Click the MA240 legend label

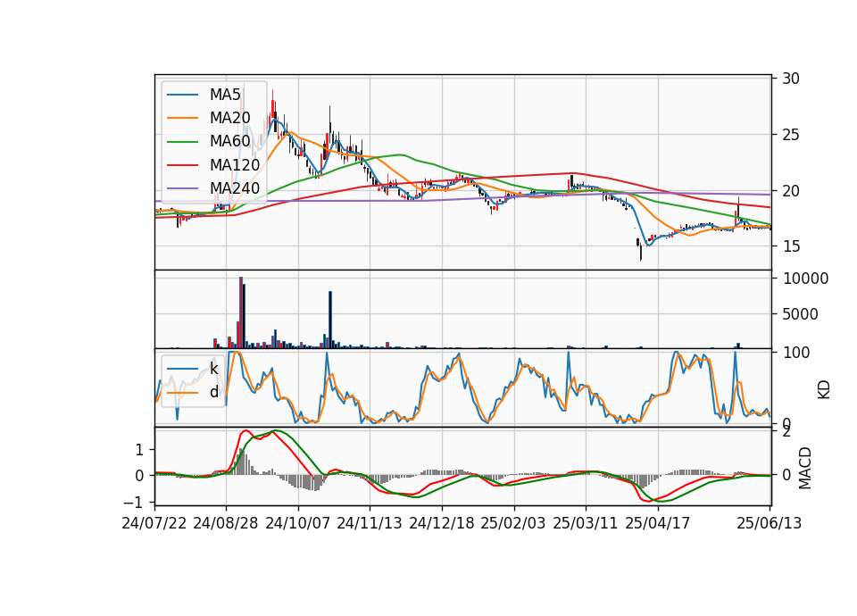235,188
